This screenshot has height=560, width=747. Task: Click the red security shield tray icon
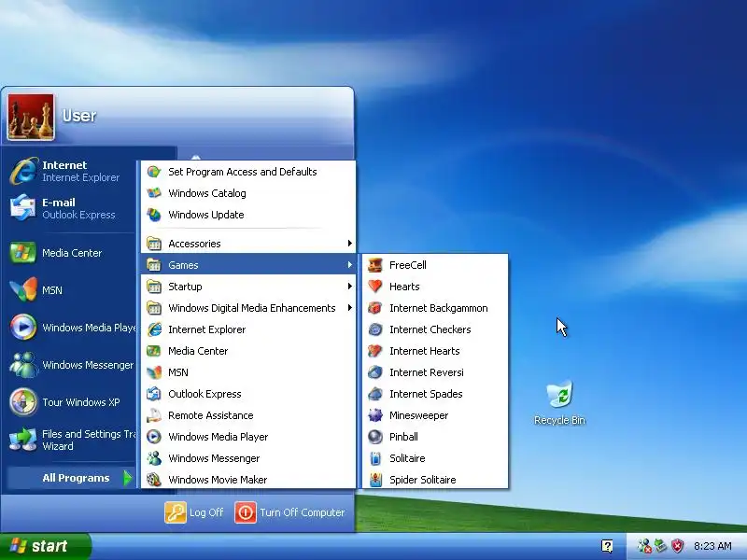tap(677, 546)
